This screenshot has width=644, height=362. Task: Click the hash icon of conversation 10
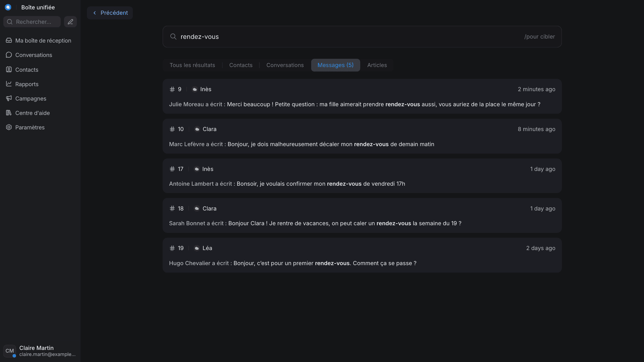(x=172, y=129)
